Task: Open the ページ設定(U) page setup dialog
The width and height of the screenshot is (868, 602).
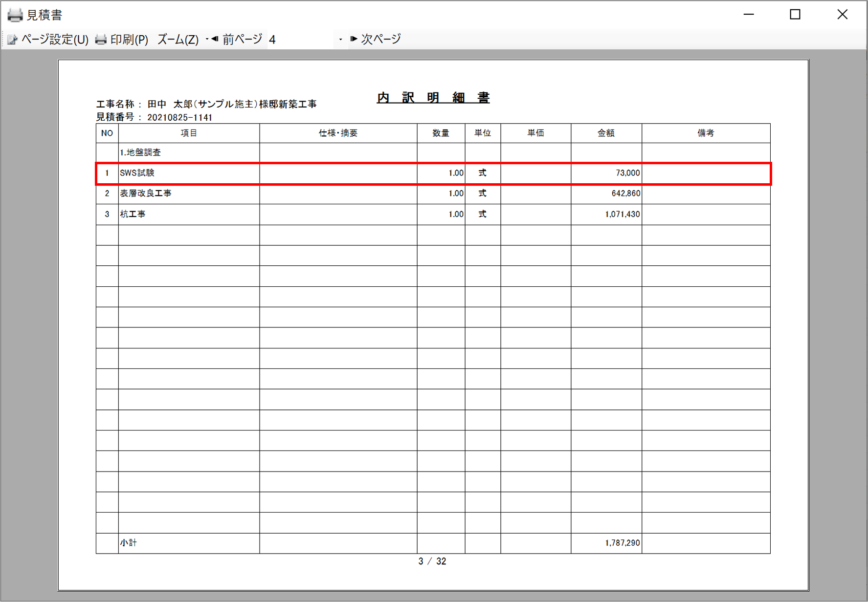Action: [48, 39]
